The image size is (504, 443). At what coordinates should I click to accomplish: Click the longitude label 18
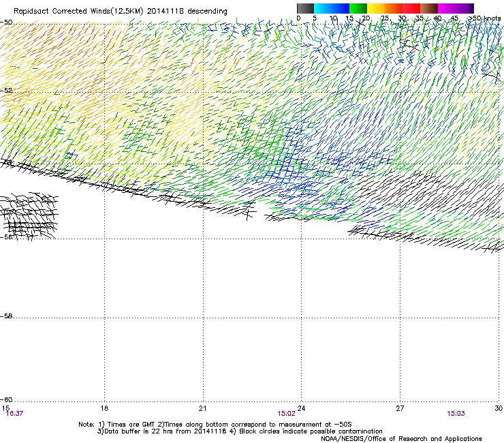[104, 408]
